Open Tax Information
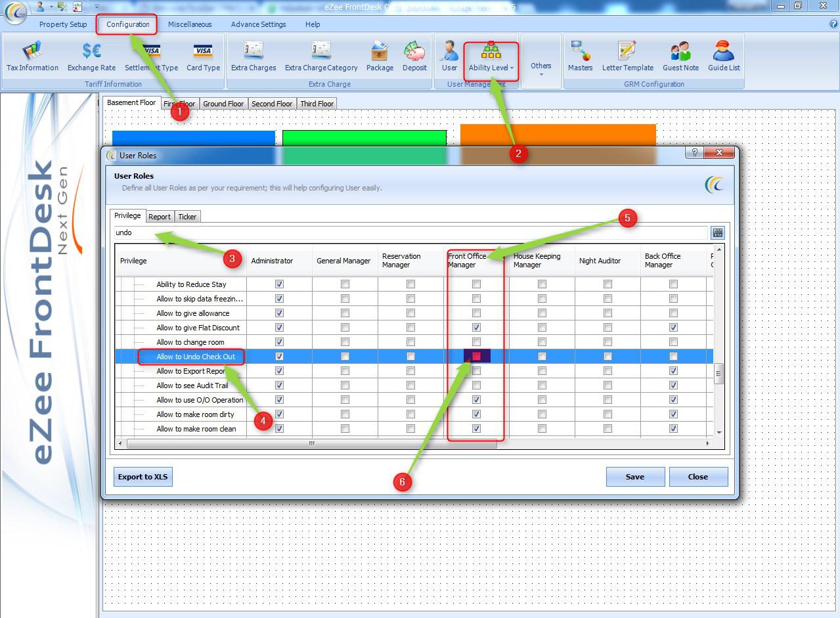The height and width of the screenshot is (618, 840). pos(32,57)
